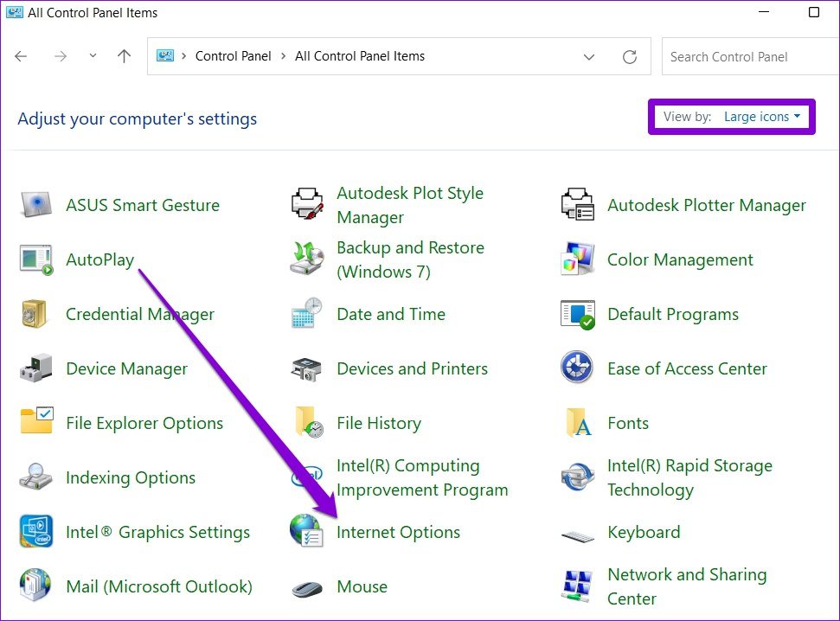Image resolution: width=840 pixels, height=621 pixels.
Task: Select All Control Panel Items breadcrumb
Action: [360, 56]
